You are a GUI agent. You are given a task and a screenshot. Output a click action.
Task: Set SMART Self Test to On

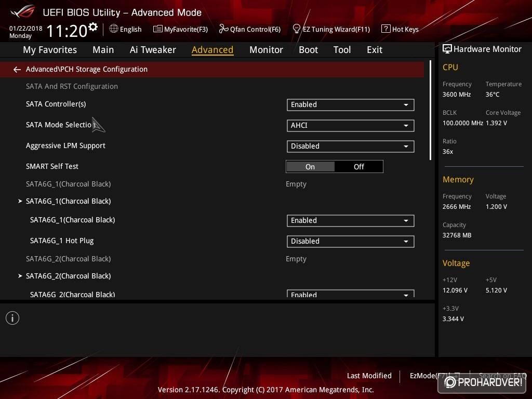[x=310, y=167]
